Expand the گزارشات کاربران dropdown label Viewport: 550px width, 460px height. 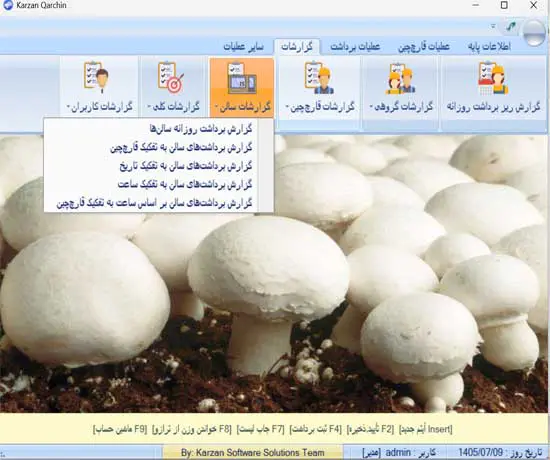(x=100, y=107)
